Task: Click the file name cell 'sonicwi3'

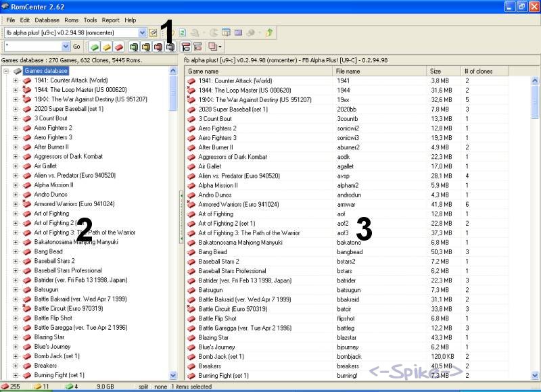Action: click(348, 138)
